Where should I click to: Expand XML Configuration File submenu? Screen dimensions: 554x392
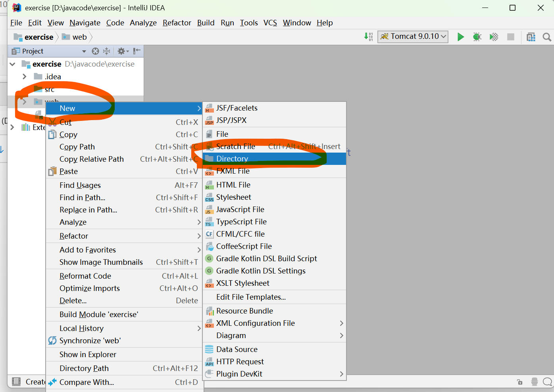tap(274, 323)
